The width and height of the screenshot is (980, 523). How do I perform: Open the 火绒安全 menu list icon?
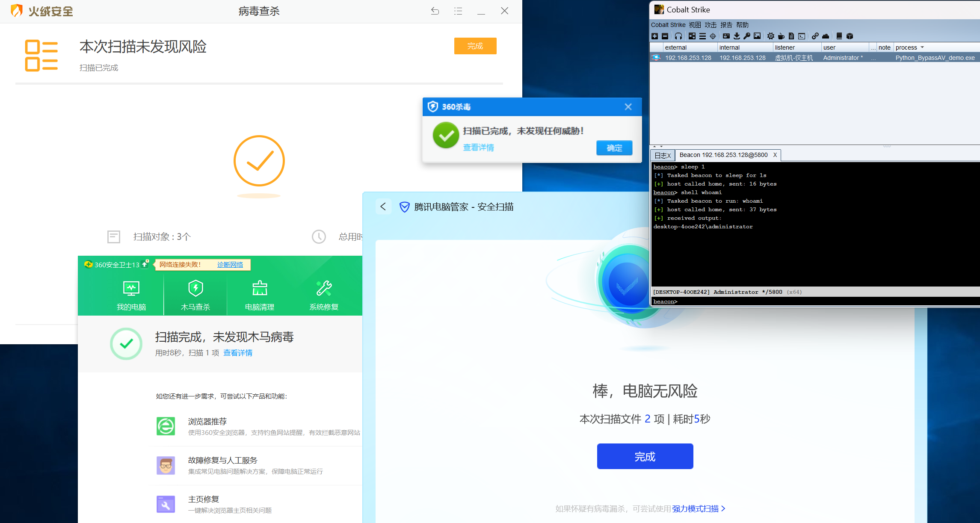tap(458, 11)
